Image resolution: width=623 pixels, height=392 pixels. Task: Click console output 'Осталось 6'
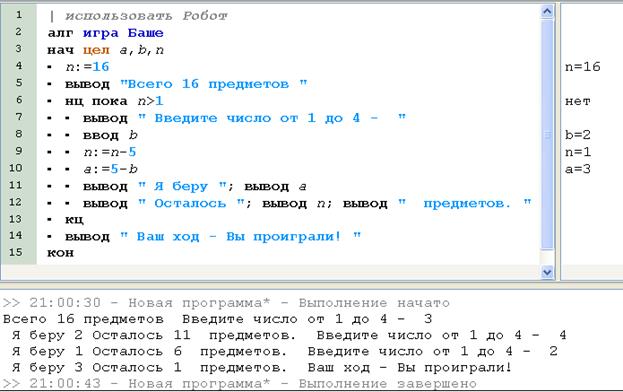[137, 351]
